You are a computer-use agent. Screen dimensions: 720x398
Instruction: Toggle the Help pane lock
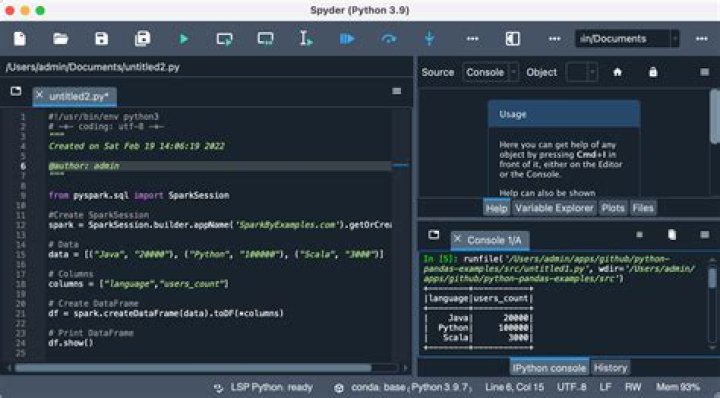[653, 72]
